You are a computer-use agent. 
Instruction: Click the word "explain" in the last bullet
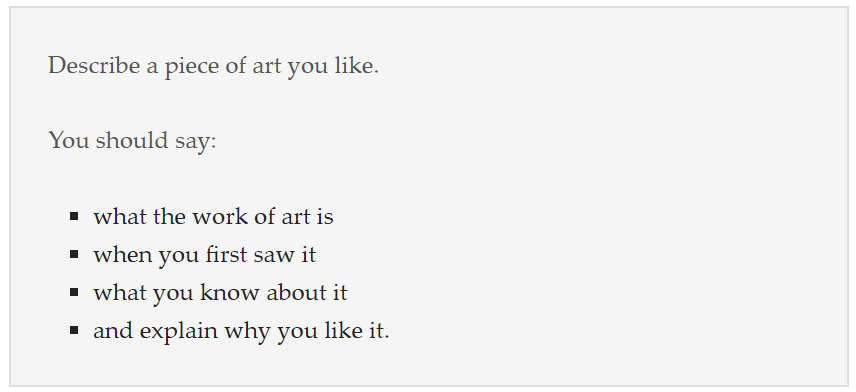[179, 331]
